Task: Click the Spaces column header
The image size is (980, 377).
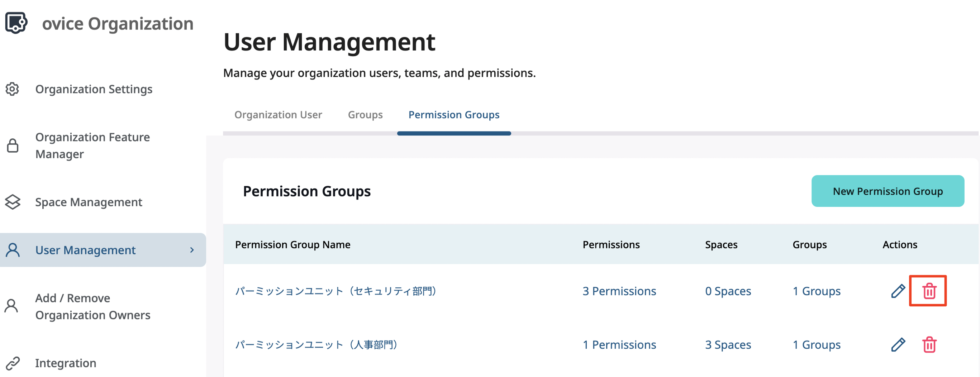Action: tap(721, 245)
